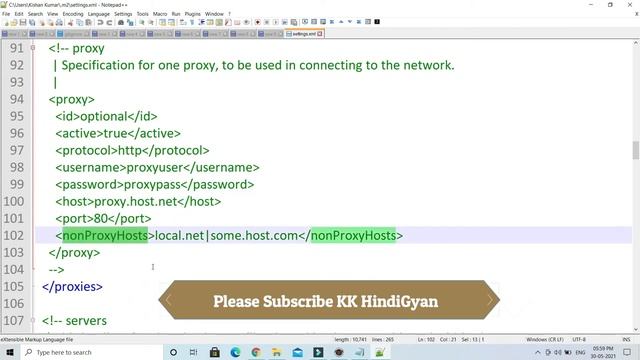Click the save recorded macro icon

coord(294,22)
